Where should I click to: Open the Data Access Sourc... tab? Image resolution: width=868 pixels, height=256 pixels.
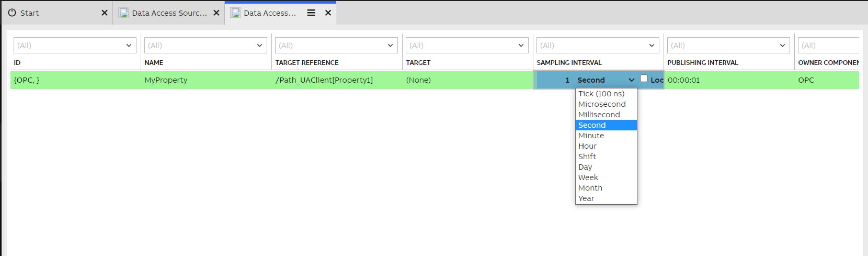pyautogui.click(x=169, y=13)
